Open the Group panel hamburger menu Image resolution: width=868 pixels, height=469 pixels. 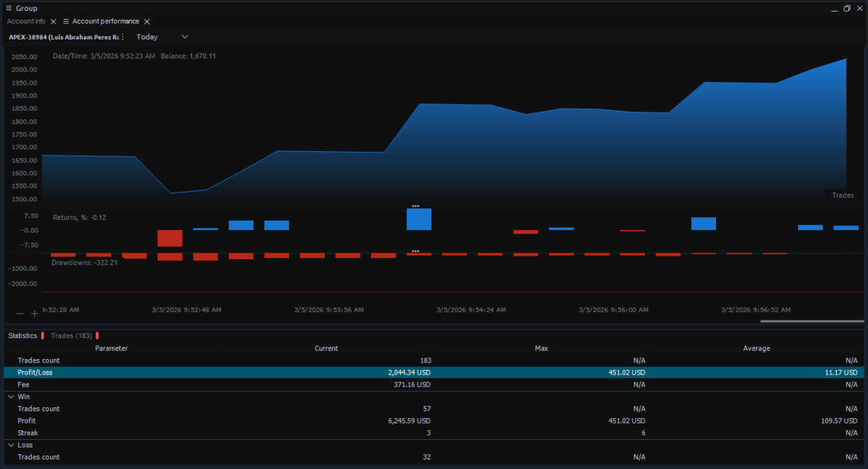[9, 8]
